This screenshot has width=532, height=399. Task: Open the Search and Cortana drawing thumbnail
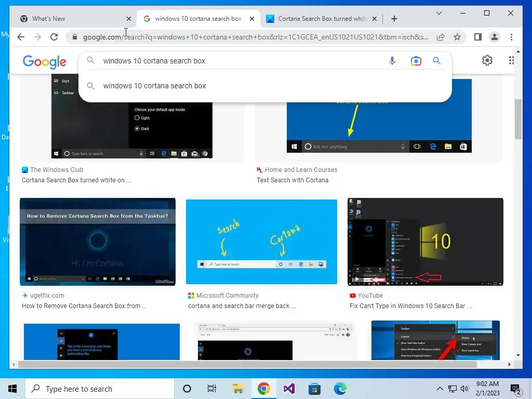click(261, 242)
